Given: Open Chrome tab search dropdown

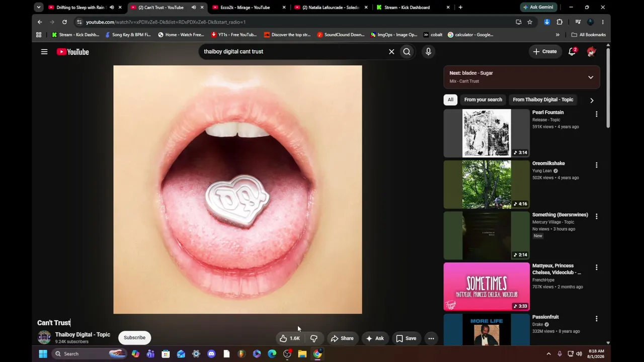Looking at the screenshot, I should pos(39,8).
